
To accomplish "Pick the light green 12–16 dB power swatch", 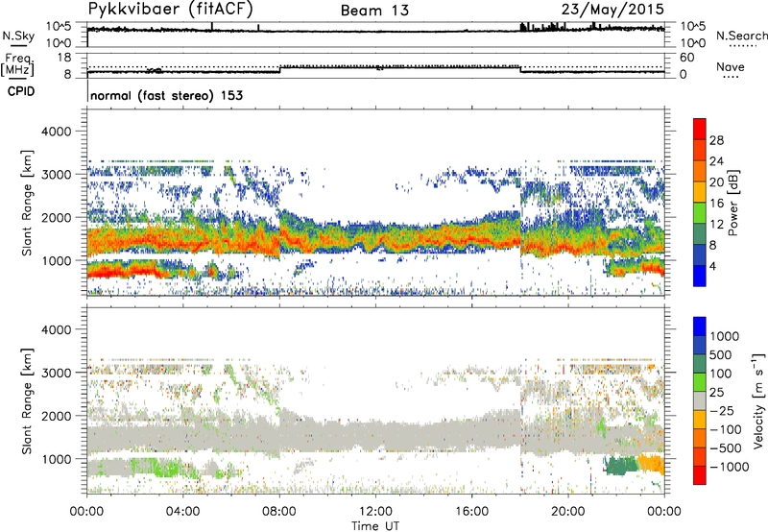I will point(700,212).
